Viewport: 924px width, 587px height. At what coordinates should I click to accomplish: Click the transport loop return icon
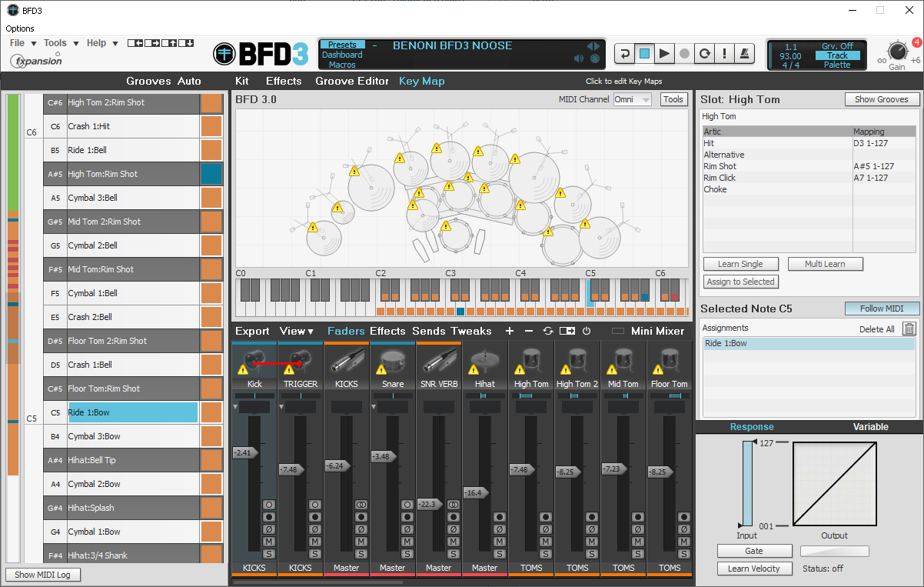point(625,54)
